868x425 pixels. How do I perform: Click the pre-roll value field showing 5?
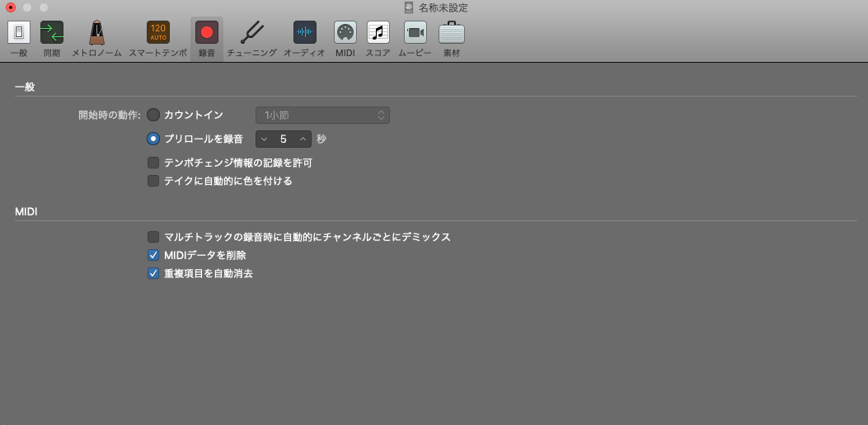pos(284,139)
